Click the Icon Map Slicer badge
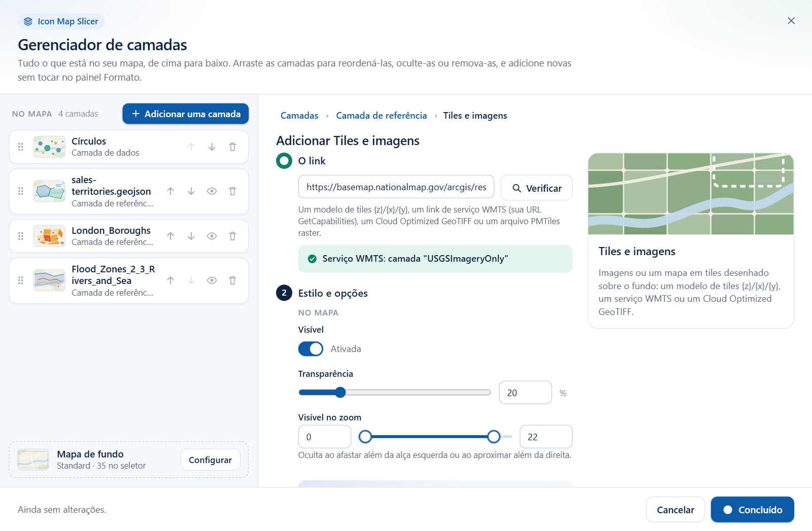 61,21
